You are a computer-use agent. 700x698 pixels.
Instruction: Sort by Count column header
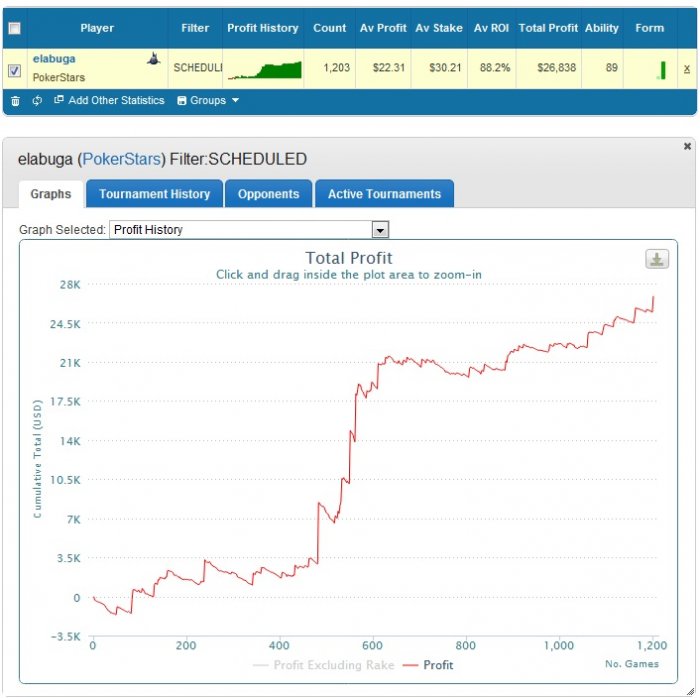(329, 28)
